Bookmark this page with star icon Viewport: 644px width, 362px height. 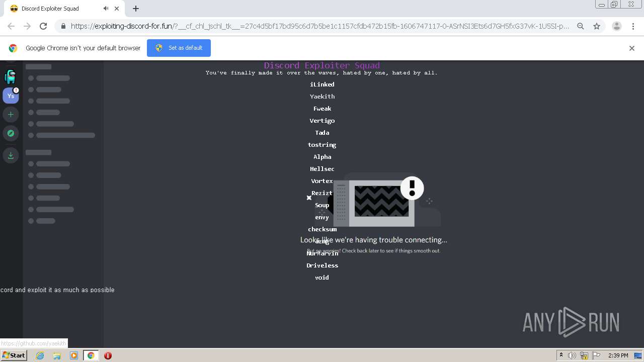click(597, 26)
